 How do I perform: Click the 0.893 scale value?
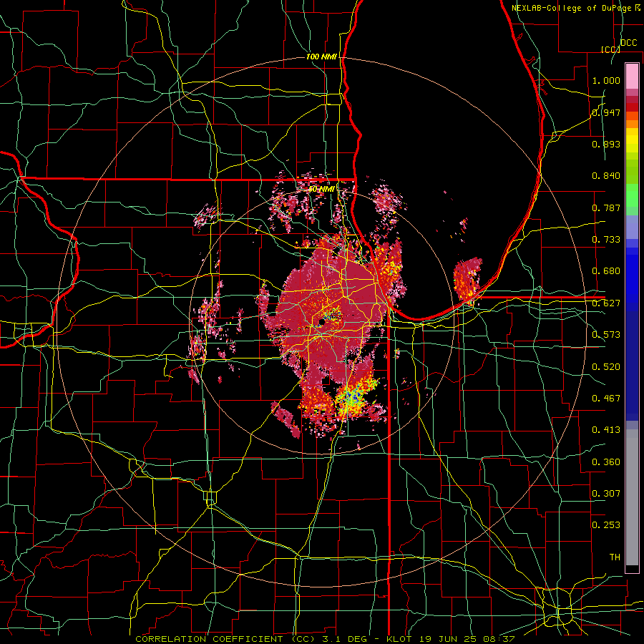[x=606, y=144]
